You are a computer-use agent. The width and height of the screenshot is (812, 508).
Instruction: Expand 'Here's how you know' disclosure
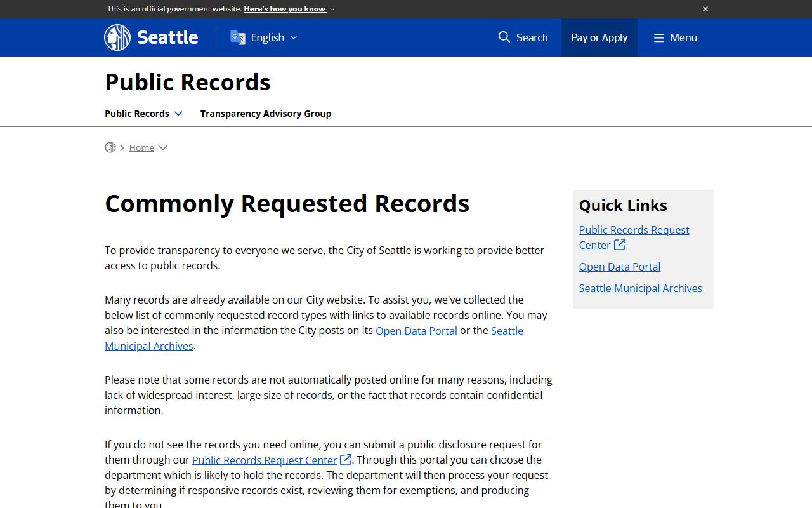pyautogui.click(x=289, y=9)
